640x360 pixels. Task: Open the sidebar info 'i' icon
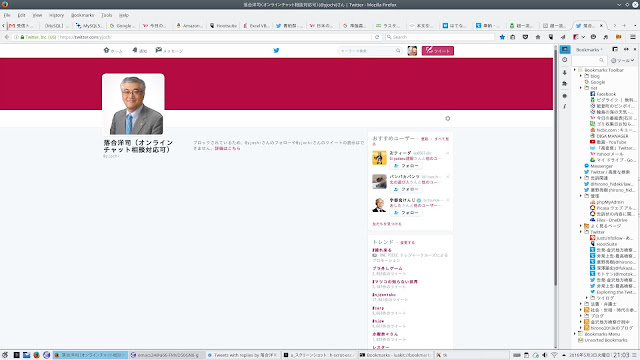[x=565, y=107]
